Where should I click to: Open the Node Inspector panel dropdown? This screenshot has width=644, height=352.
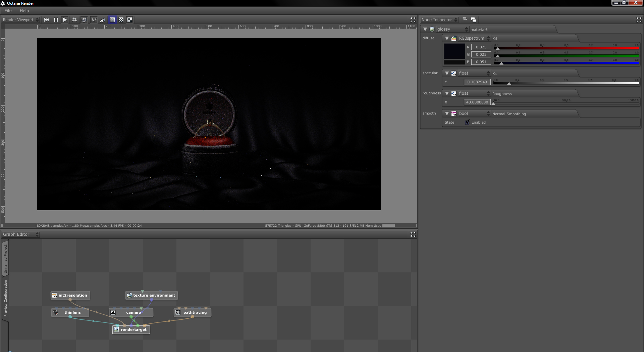coord(439,20)
